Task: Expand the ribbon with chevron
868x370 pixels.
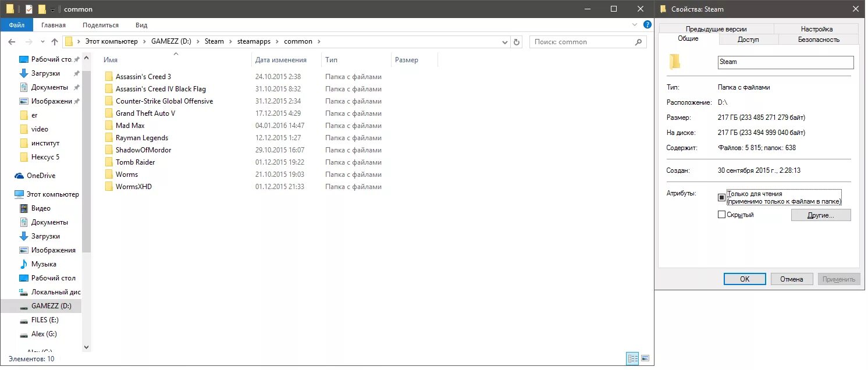Action: (x=635, y=25)
